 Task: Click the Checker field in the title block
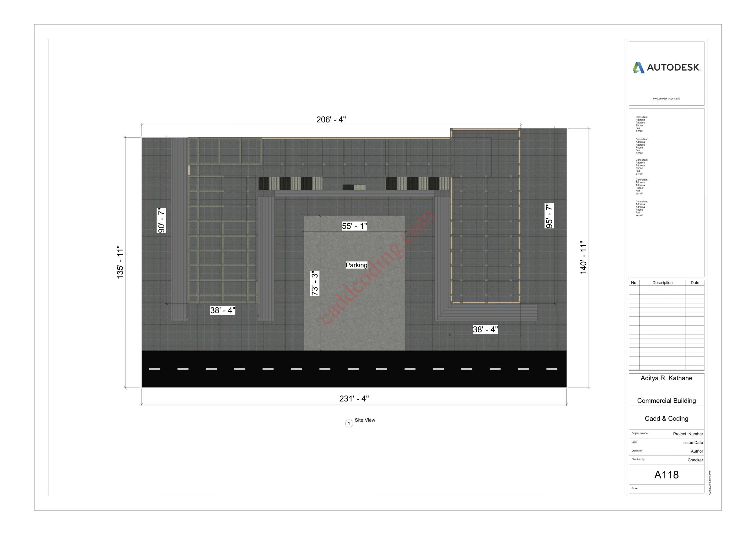coord(695,460)
